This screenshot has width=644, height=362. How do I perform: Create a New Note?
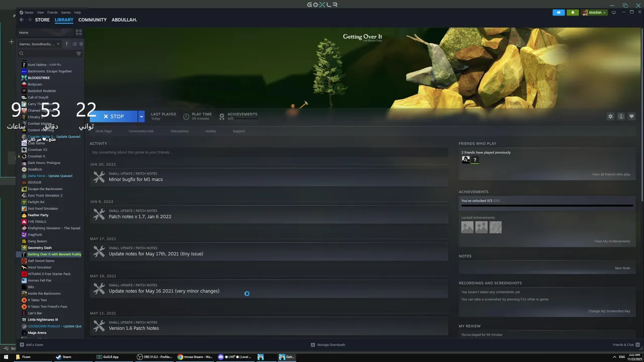click(x=622, y=268)
